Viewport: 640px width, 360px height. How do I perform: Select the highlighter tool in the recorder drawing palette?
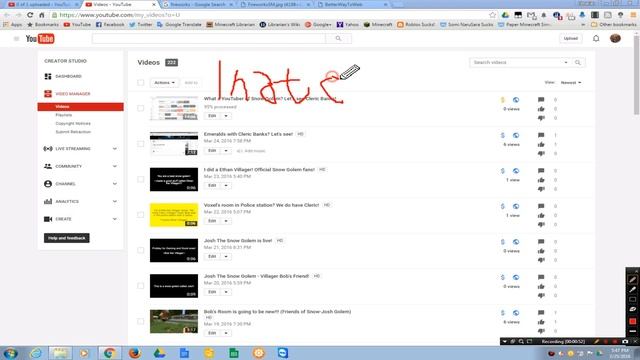(x=632, y=289)
